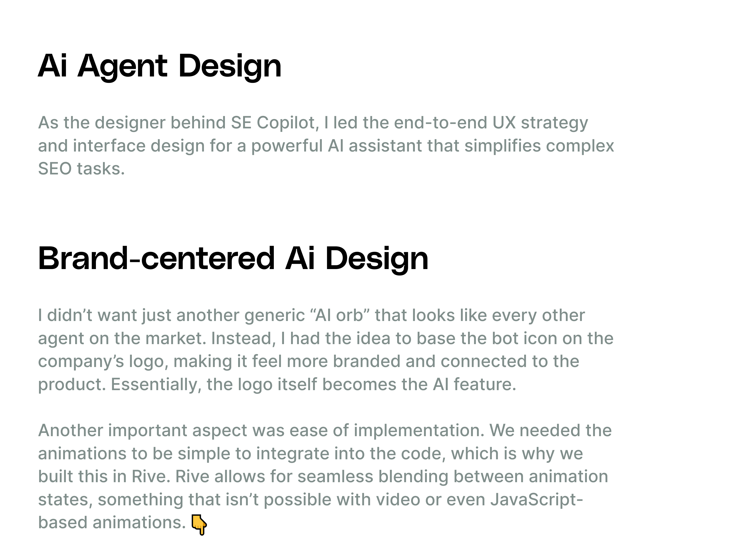Screen dimensions: 756x536
Task: Click the "Ai Agent Design" heading
Action: coord(159,66)
